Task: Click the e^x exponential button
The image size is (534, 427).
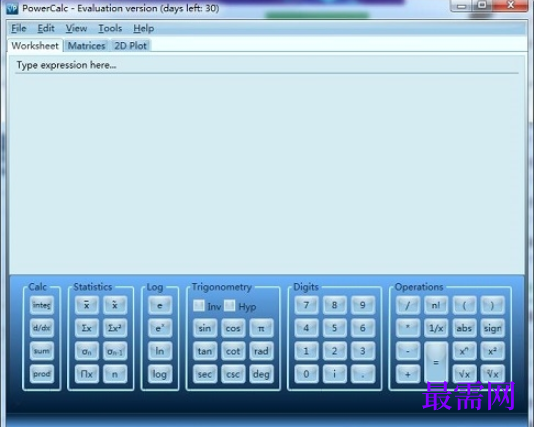Action: coord(160,328)
